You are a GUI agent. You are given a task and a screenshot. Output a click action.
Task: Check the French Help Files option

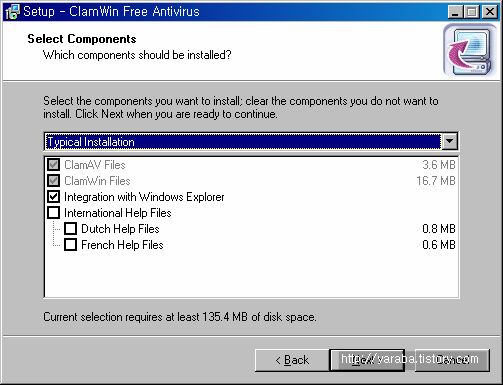tap(70, 245)
